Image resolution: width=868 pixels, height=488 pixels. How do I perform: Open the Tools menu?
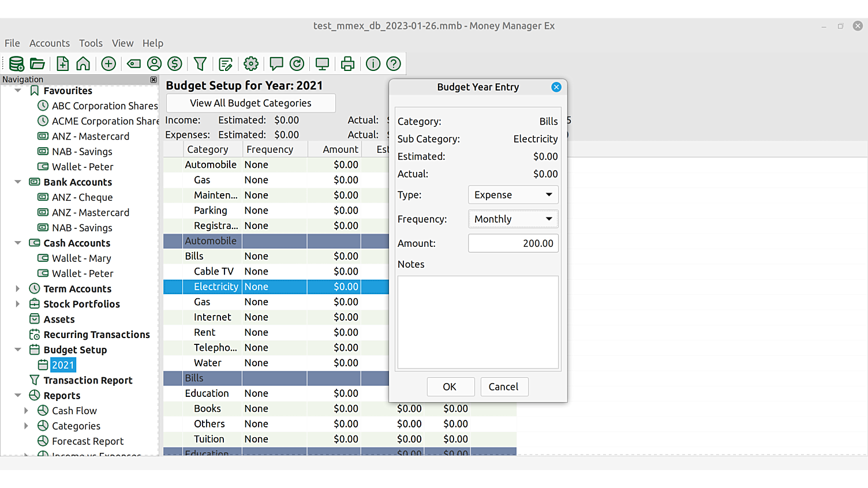(91, 43)
